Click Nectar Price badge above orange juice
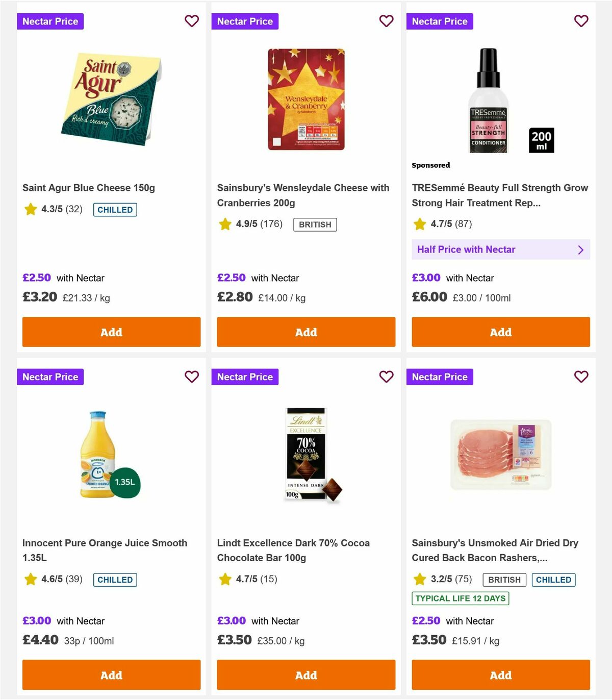 coord(50,377)
